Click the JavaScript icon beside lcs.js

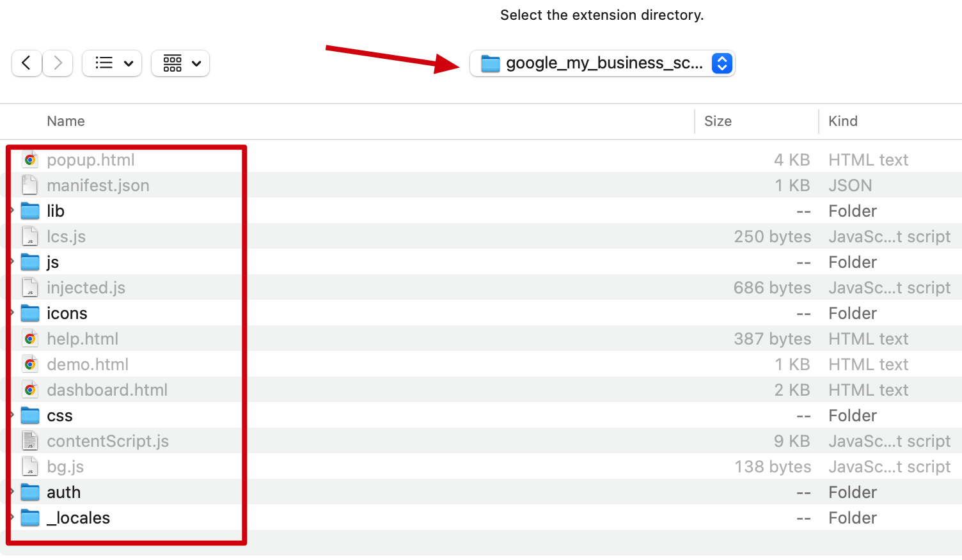[x=30, y=236]
